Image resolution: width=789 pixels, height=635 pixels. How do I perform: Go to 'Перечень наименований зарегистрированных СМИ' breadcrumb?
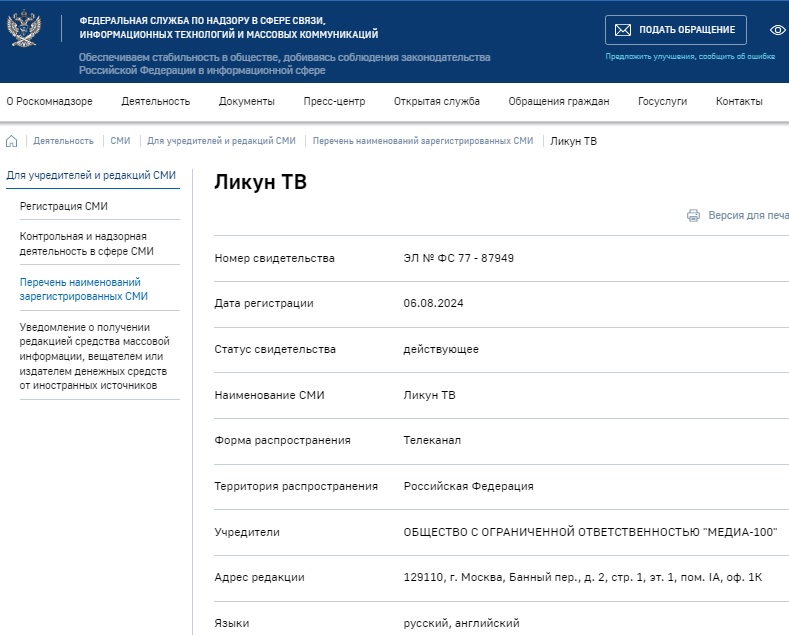pyautogui.click(x=423, y=141)
